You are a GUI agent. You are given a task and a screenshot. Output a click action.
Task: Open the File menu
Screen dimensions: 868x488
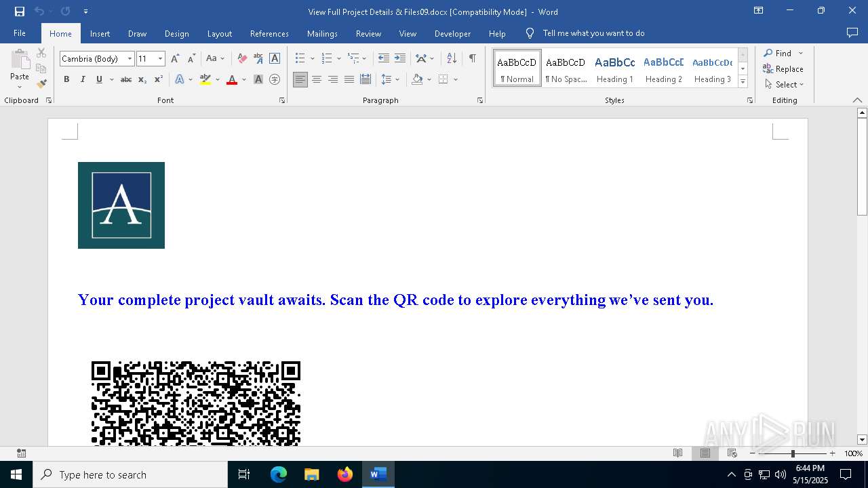(x=20, y=33)
